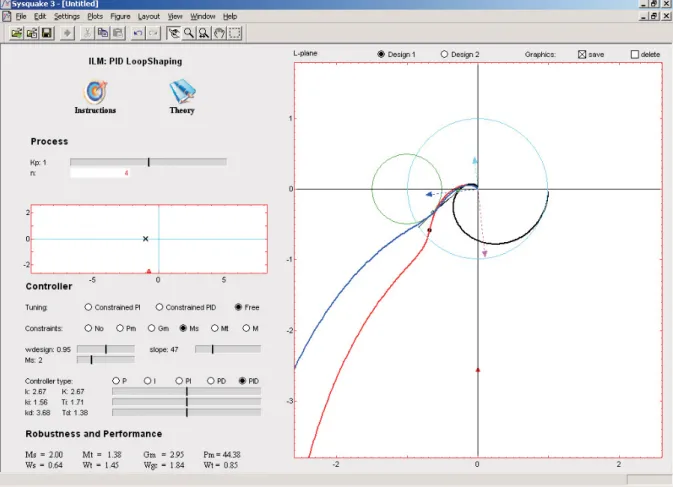Open the Edit menu
This screenshot has height=487, width=673.
(40, 16)
